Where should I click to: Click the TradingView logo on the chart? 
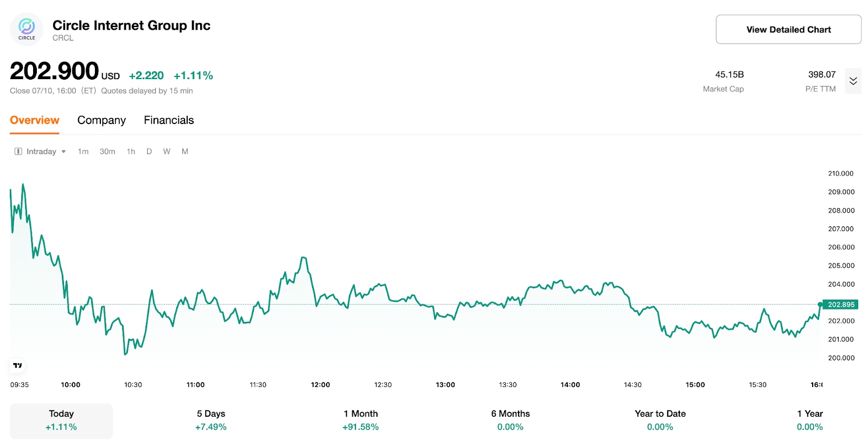tap(17, 366)
